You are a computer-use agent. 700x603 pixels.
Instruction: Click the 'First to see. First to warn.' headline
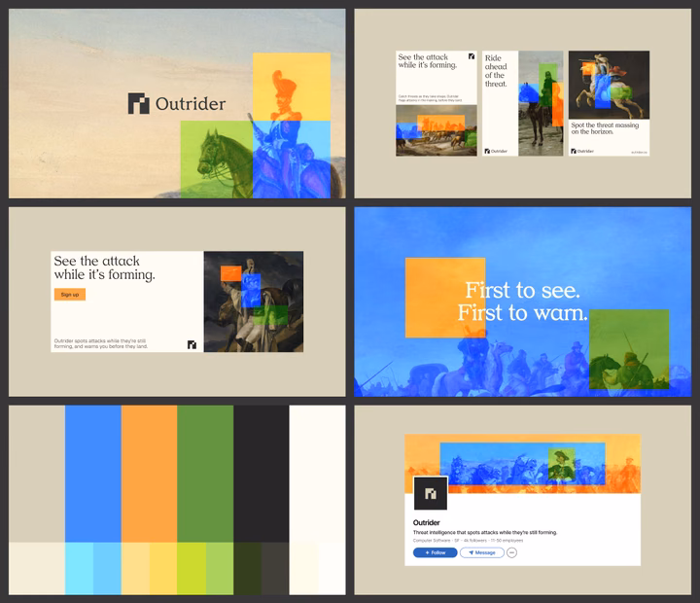tap(522, 301)
